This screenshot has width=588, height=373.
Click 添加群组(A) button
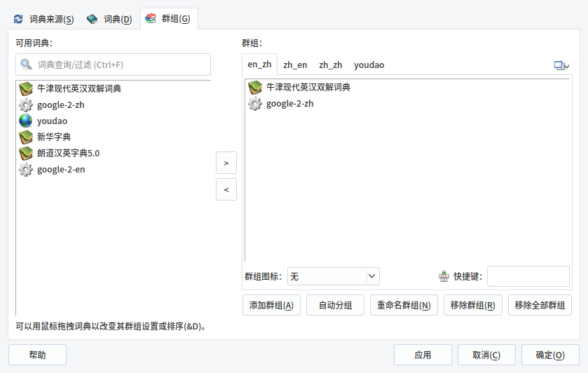[271, 305]
